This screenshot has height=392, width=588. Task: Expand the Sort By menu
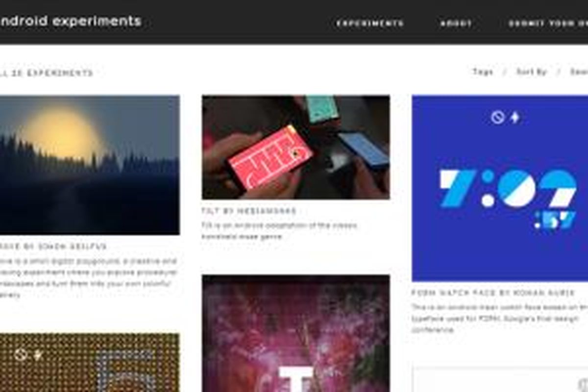point(531,72)
